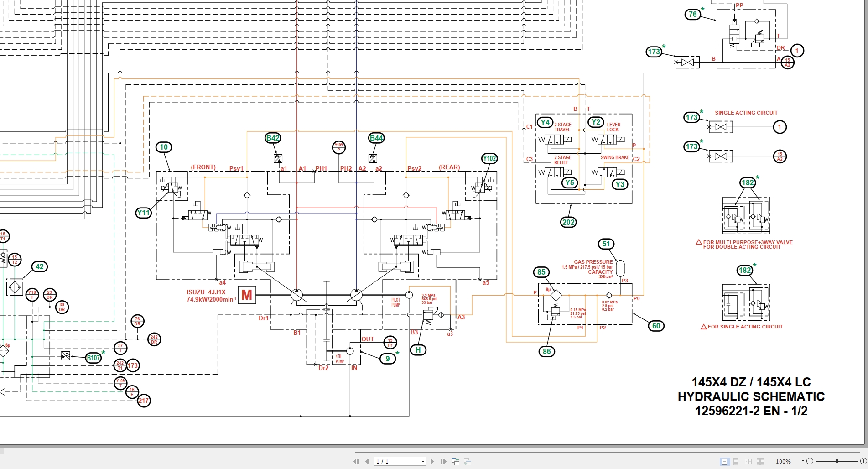Click the zoom out minus icon

(x=811, y=461)
